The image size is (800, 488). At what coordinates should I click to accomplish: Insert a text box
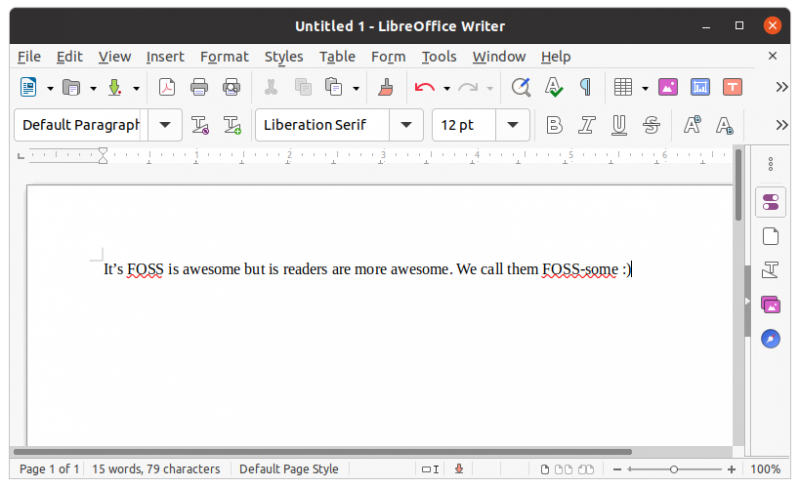coord(733,87)
